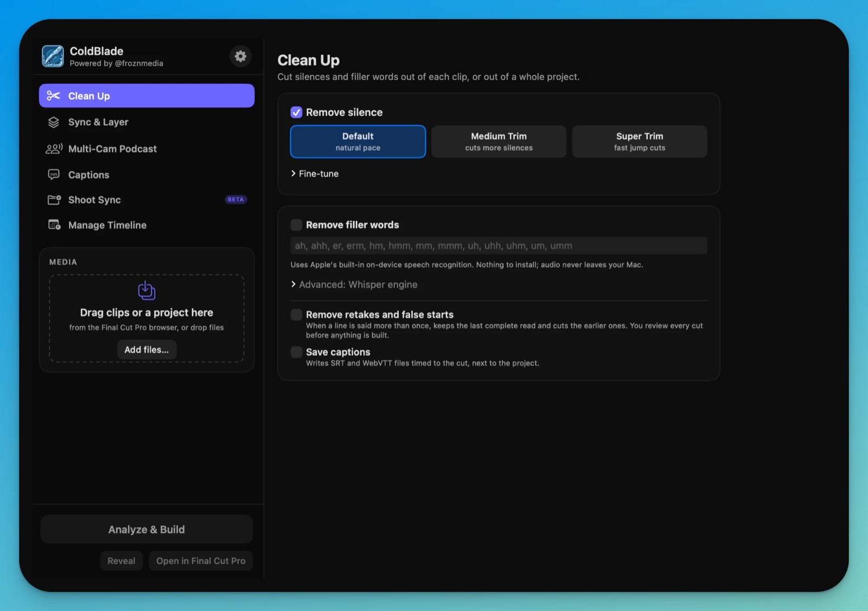The image size is (868, 611).
Task: Click the 'Drag clips or a project here' text
Action: [146, 313]
